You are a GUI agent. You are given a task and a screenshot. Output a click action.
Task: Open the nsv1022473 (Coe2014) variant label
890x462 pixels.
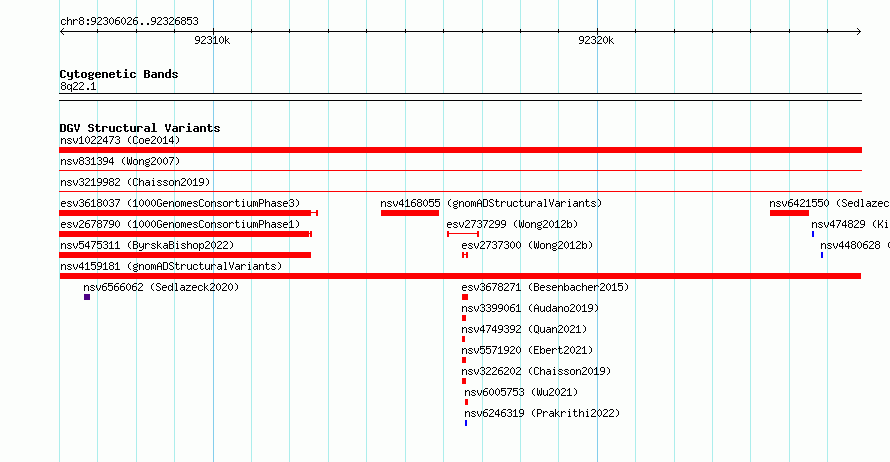pos(120,140)
